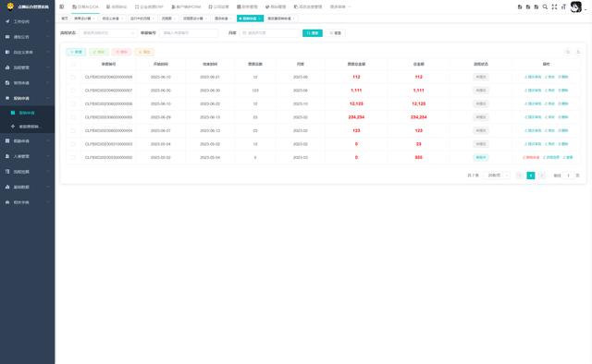
Task: Open the paper-plane sidebar menu item
Action: 27,21
